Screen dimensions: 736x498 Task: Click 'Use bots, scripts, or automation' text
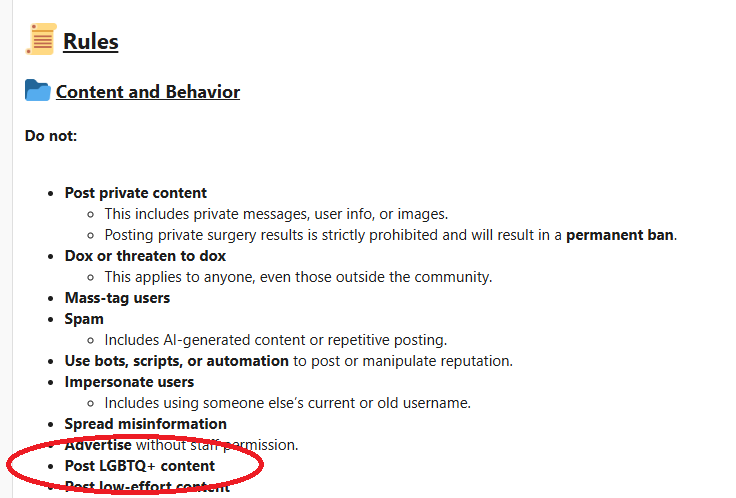(176, 361)
